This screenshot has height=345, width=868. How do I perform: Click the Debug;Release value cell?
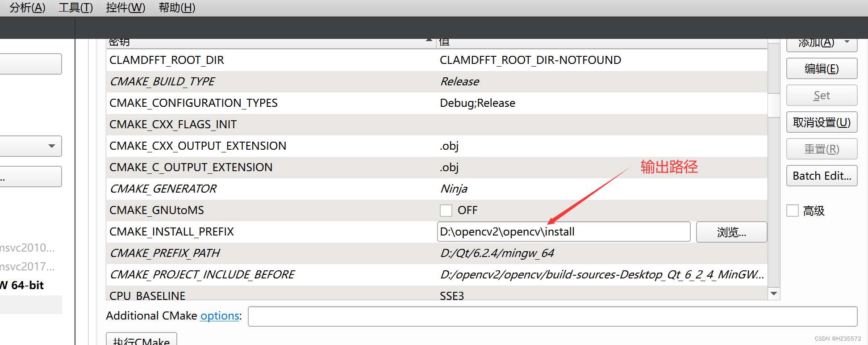(477, 103)
